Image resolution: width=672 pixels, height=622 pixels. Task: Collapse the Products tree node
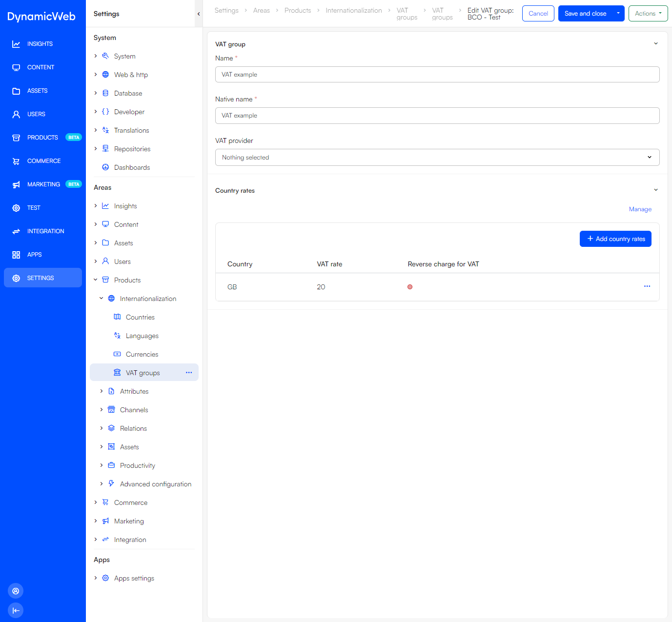(x=96, y=280)
